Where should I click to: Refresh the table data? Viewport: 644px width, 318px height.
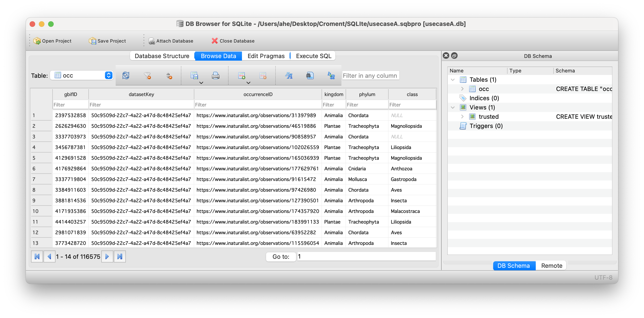[126, 75]
